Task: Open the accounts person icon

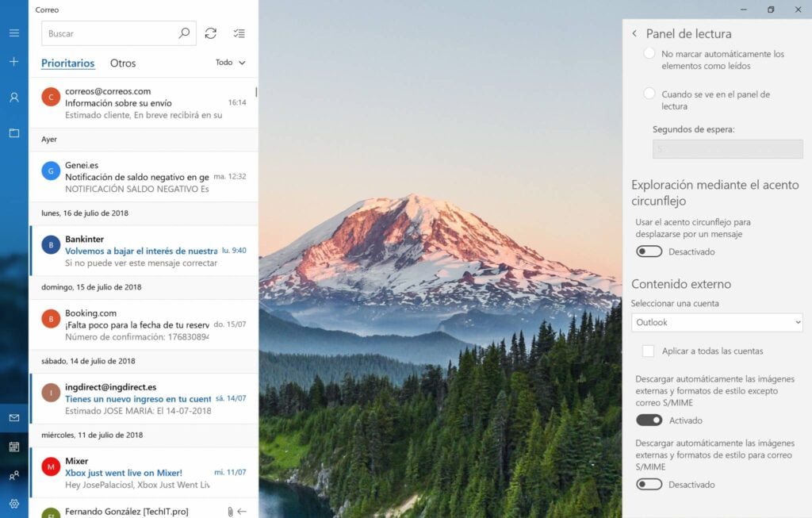Action: [14, 98]
